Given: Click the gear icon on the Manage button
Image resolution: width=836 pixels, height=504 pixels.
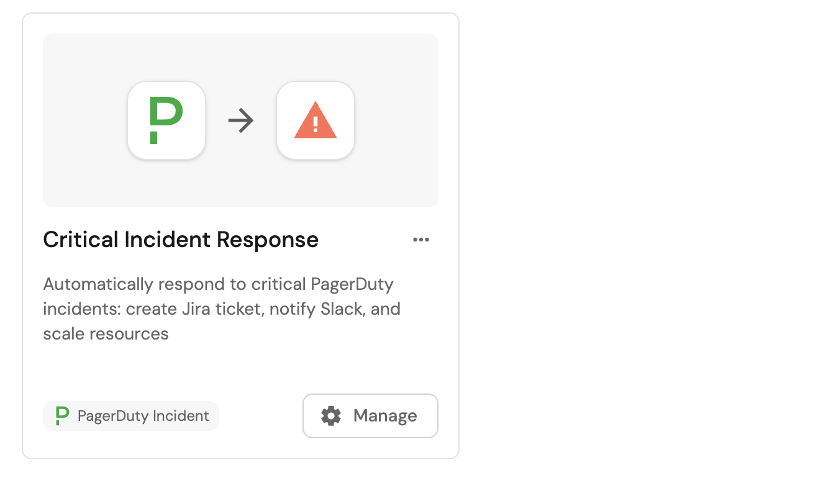Looking at the screenshot, I should [x=331, y=416].
